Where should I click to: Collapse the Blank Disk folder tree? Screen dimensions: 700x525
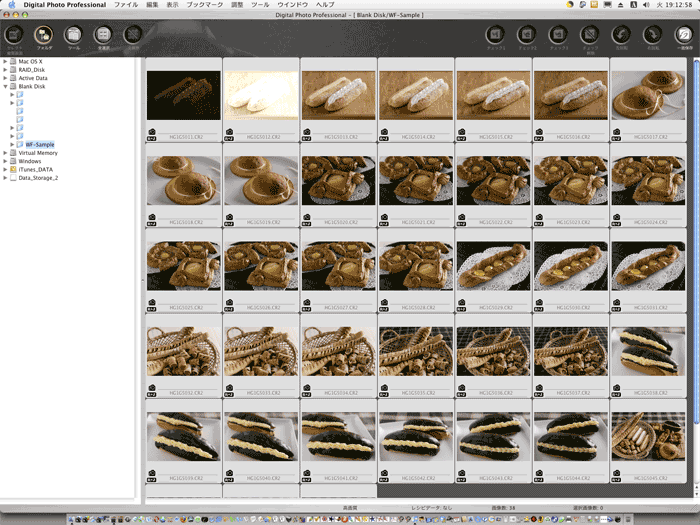(x=5, y=86)
